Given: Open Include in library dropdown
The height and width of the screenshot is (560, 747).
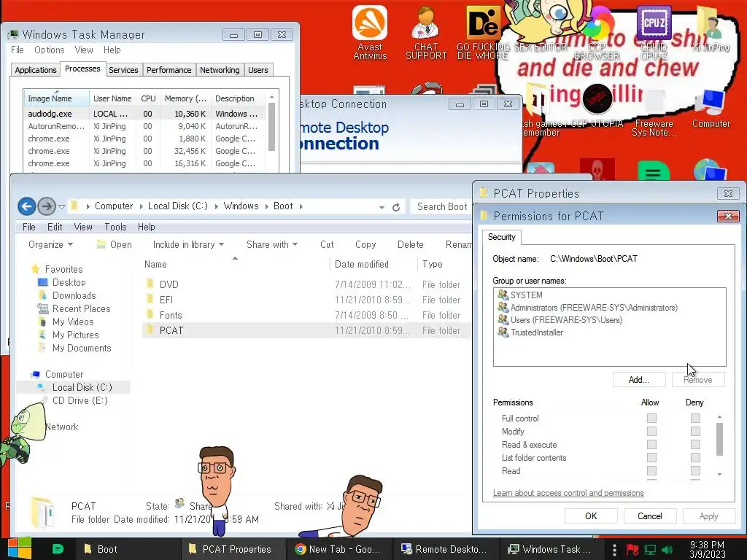Looking at the screenshot, I should coord(188,244).
